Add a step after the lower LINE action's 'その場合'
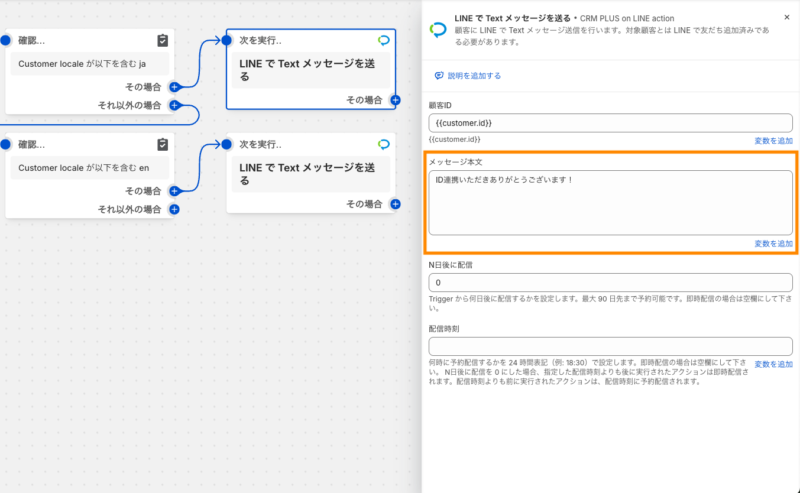Viewport: 800px width, 493px height. 395,204
